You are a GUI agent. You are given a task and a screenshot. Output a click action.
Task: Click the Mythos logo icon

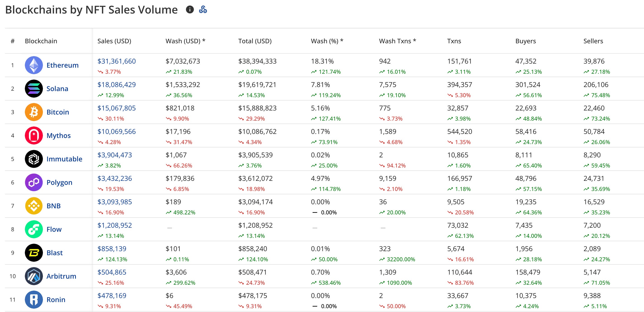coord(34,135)
